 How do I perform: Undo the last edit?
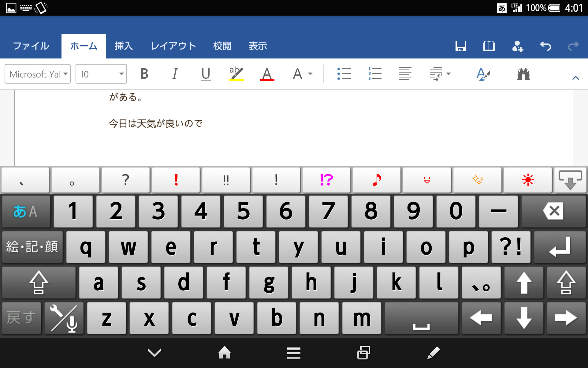pyautogui.click(x=546, y=46)
